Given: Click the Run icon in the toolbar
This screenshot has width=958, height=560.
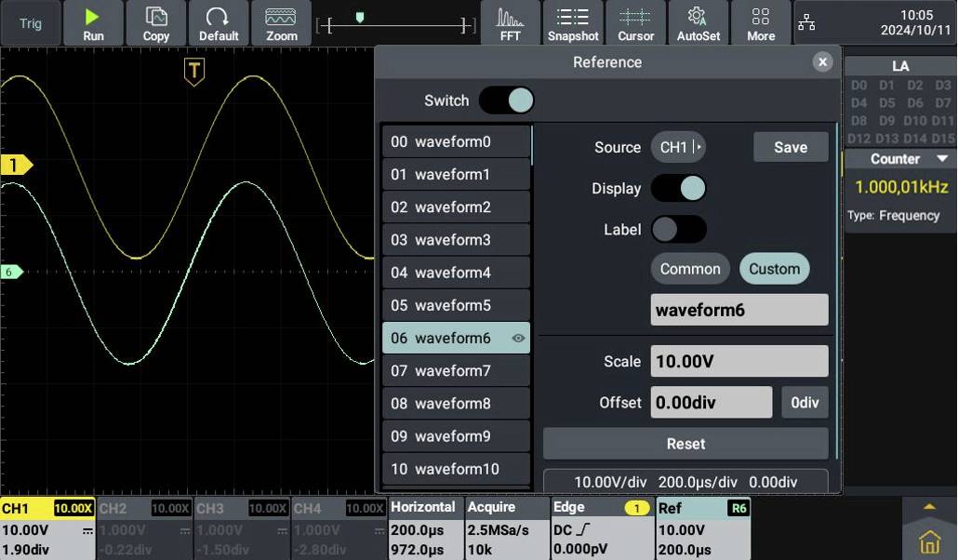Looking at the screenshot, I should (93, 22).
